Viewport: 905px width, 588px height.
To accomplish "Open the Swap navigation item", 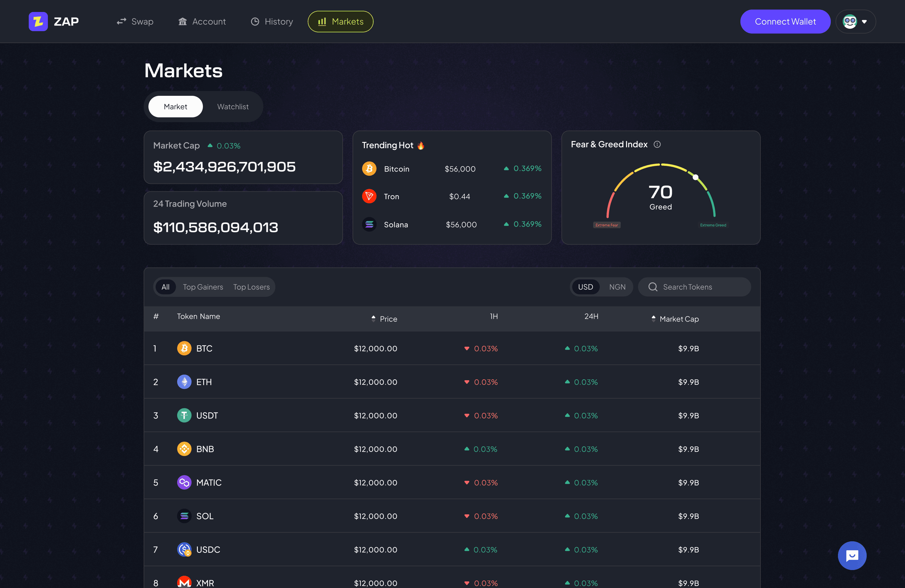I will [x=135, y=22].
